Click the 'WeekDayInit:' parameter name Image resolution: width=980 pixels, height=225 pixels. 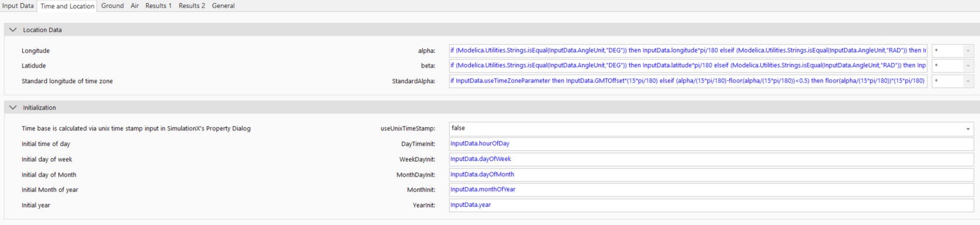pos(417,159)
